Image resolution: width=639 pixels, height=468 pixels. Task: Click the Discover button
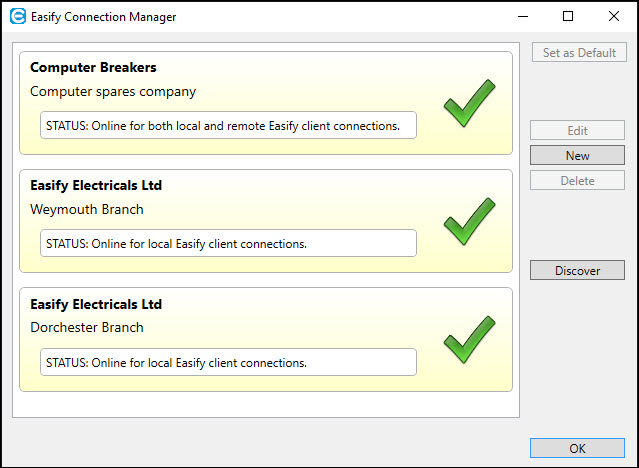coord(577,270)
